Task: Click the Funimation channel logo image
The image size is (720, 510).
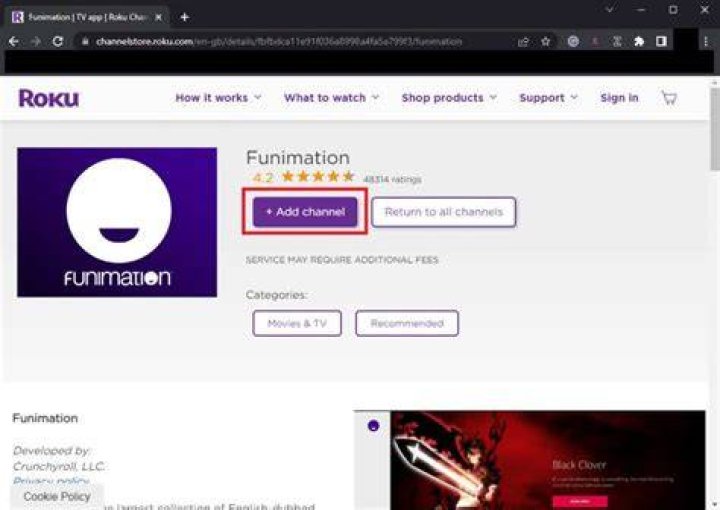Action: pyautogui.click(x=117, y=222)
